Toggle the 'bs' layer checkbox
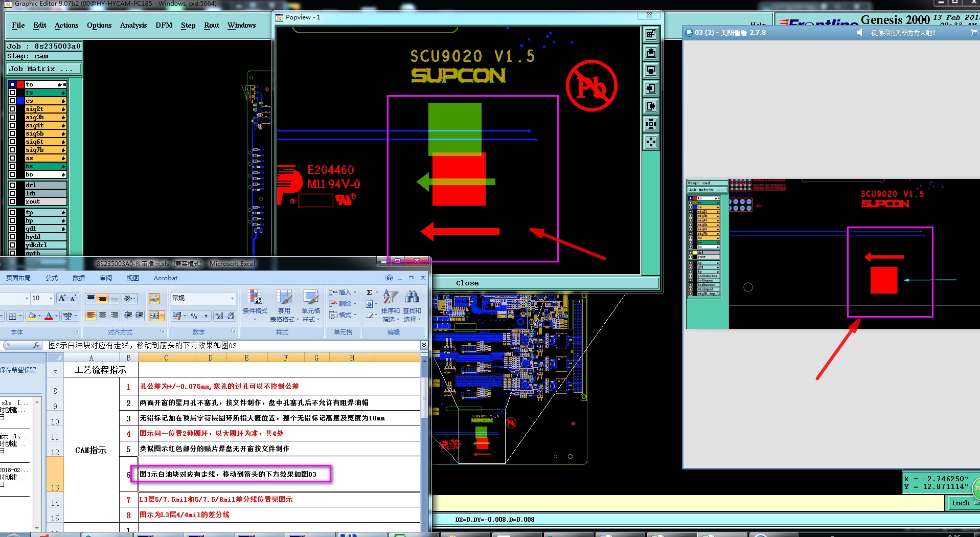This screenshot has height=537, width=980. 12,166
